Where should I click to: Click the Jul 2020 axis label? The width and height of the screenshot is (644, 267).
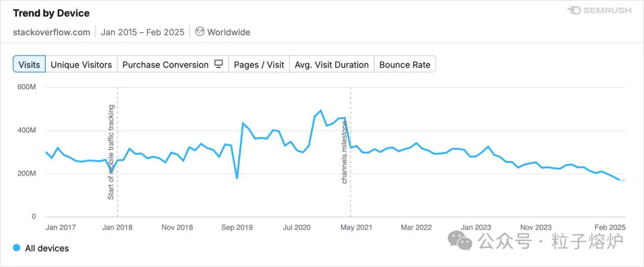[296, 227]
